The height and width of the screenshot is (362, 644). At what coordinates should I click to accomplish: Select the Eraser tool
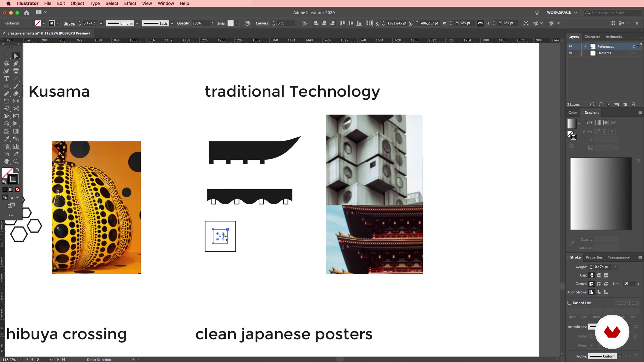click(x=16, y=94)
